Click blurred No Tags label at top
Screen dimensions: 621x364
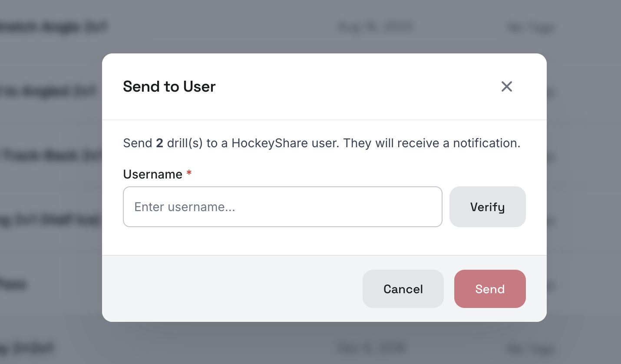pos(531,28)
